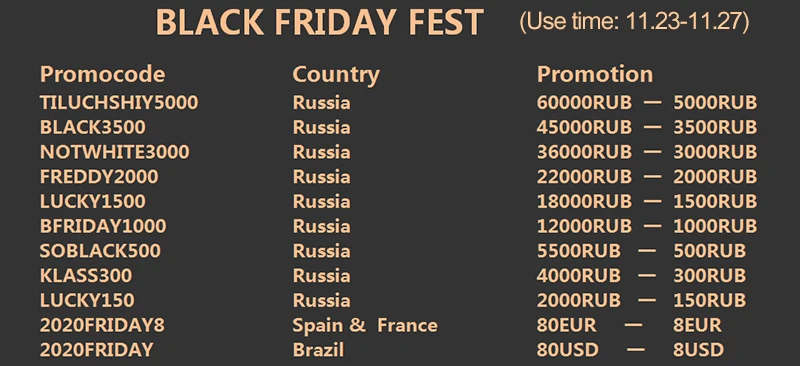
Task: Click the SOBLACK500 promocode
Action: tap(101, 251)
